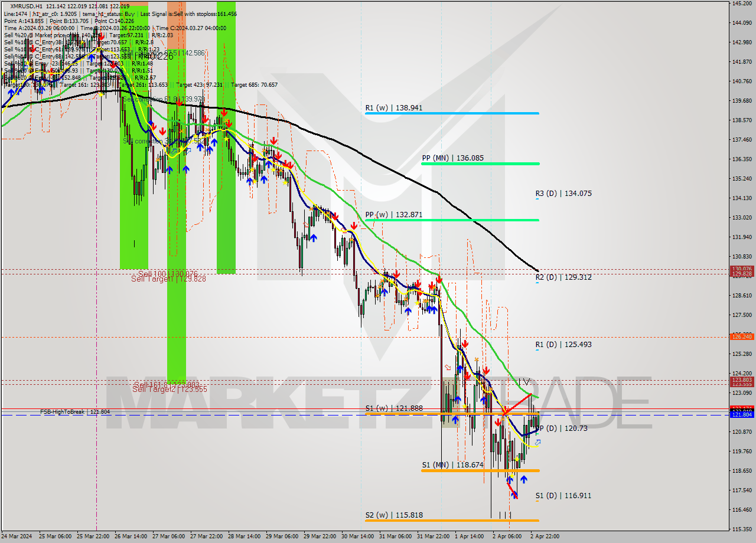Click the 125.280 price axis value
Viewport: 756px width, 543px height.
741,354
